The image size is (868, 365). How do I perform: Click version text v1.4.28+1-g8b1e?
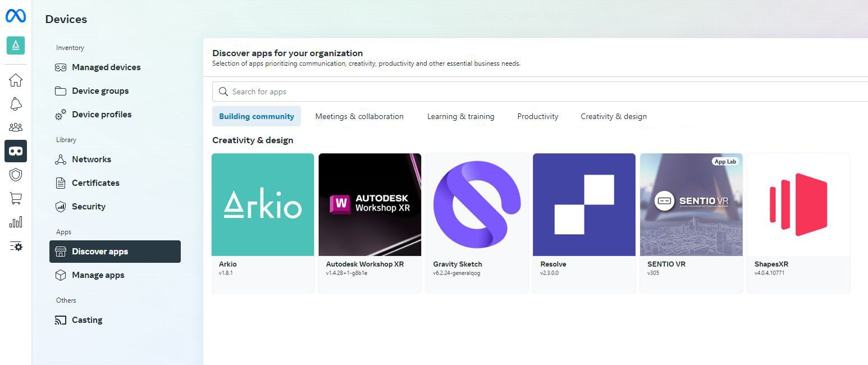click(x=346, y=273)
